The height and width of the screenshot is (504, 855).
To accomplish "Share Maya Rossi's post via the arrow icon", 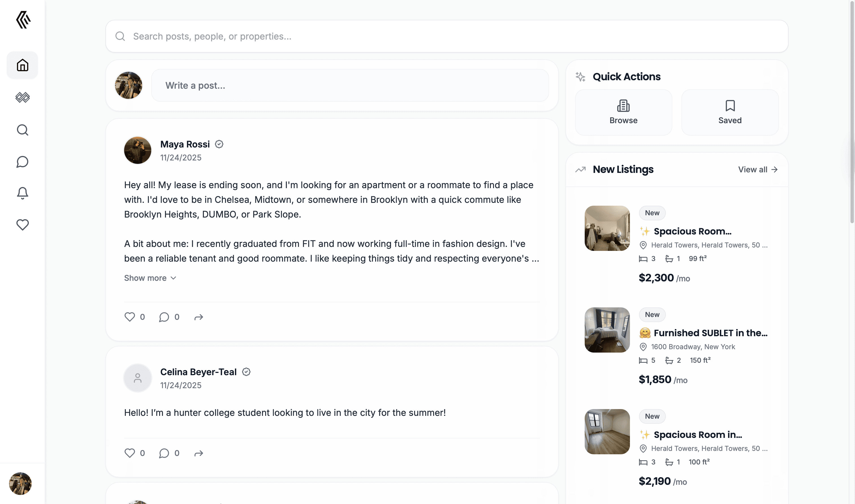I will point(199,316).
